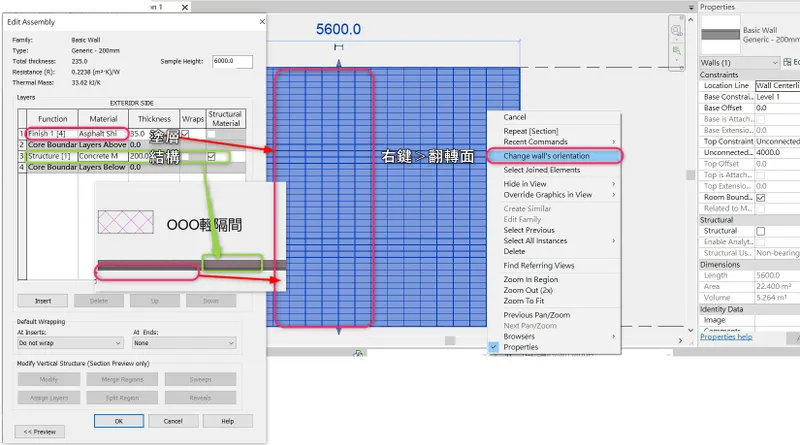Click the Edit Type icon beside Walls (1)
The image size is (800, 445).
pos(787,62)
